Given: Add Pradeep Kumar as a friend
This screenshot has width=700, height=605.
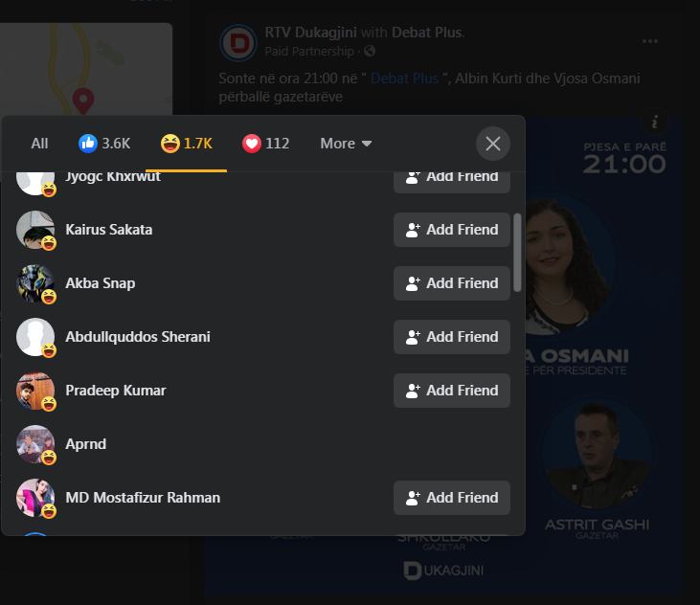Looking at the screenshot, I should pos(451,391).
